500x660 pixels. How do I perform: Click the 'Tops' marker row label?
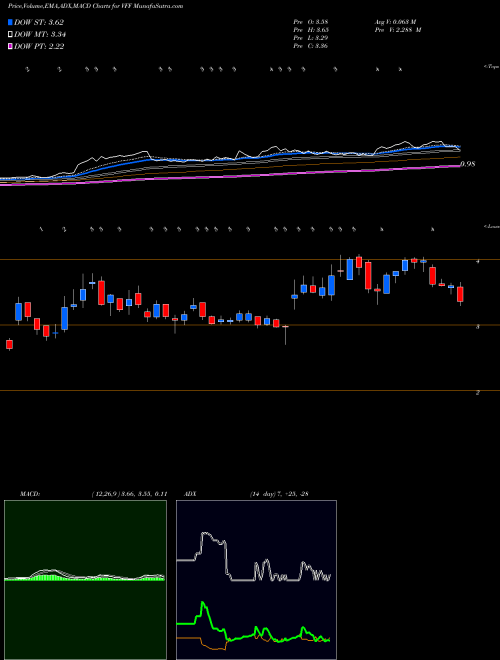(x=492, y=67)
